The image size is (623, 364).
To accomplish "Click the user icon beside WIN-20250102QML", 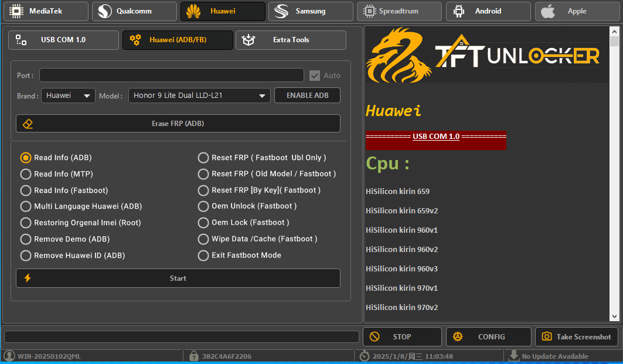I will 9,356.
